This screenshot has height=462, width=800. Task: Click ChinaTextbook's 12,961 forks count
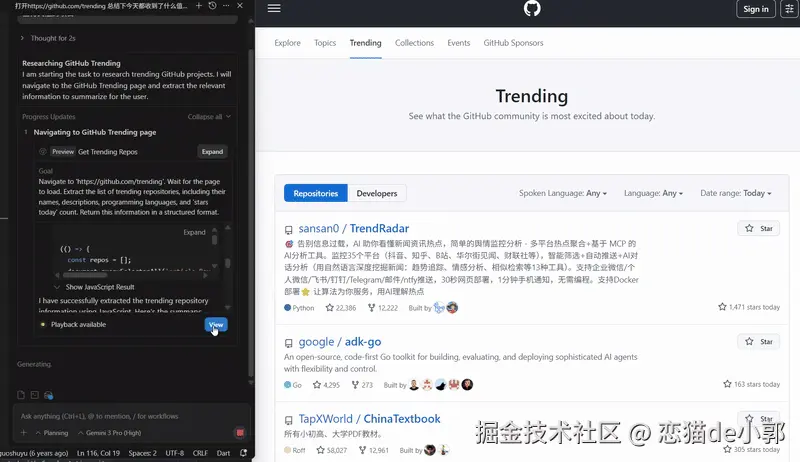(373, 450)
